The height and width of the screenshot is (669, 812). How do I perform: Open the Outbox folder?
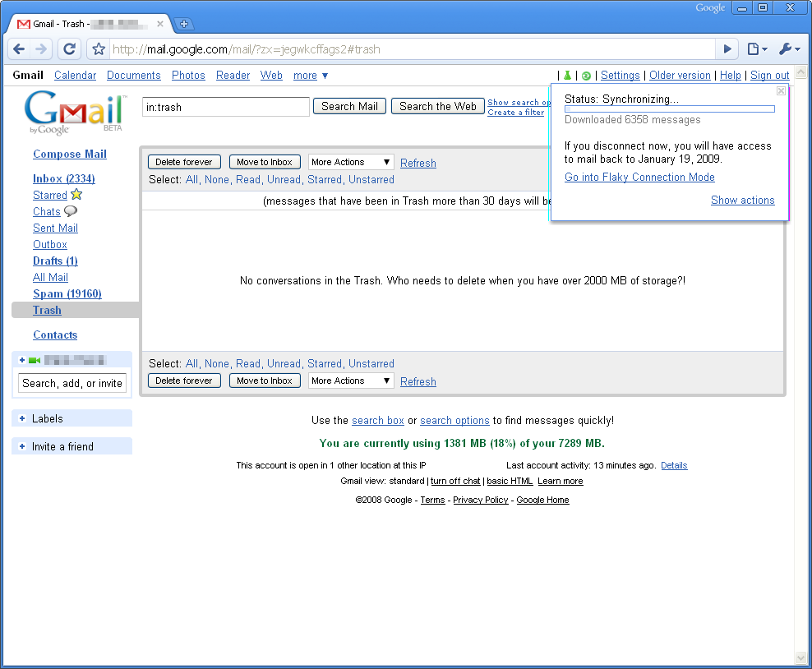(49, 244)
